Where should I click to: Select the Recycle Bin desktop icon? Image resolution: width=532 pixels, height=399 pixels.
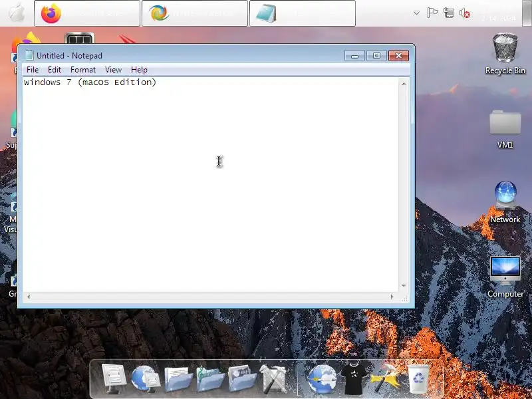click(505, 54)
